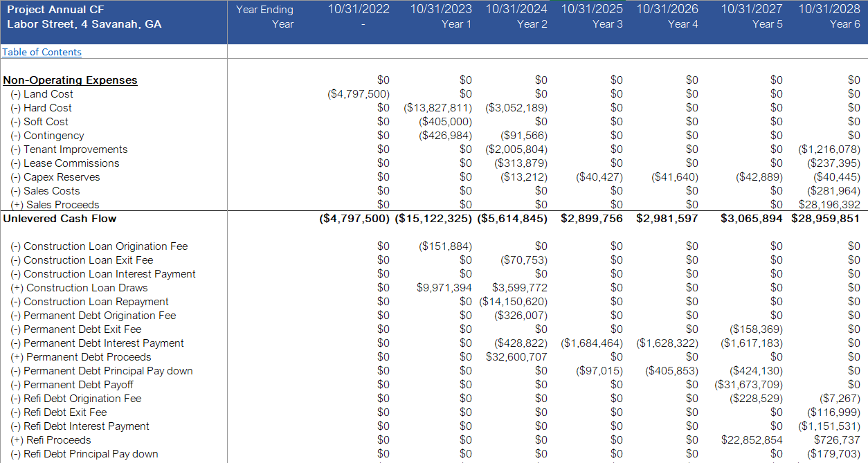Viewport: 868px width, 463px height.
Task: Click the Year 1 label
Action: point(457,24)
